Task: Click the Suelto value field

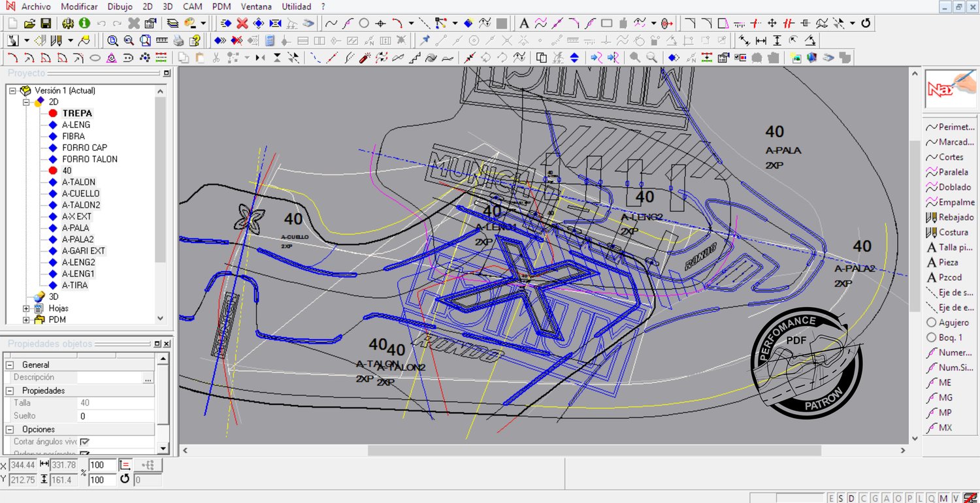Action: point(116,416)
